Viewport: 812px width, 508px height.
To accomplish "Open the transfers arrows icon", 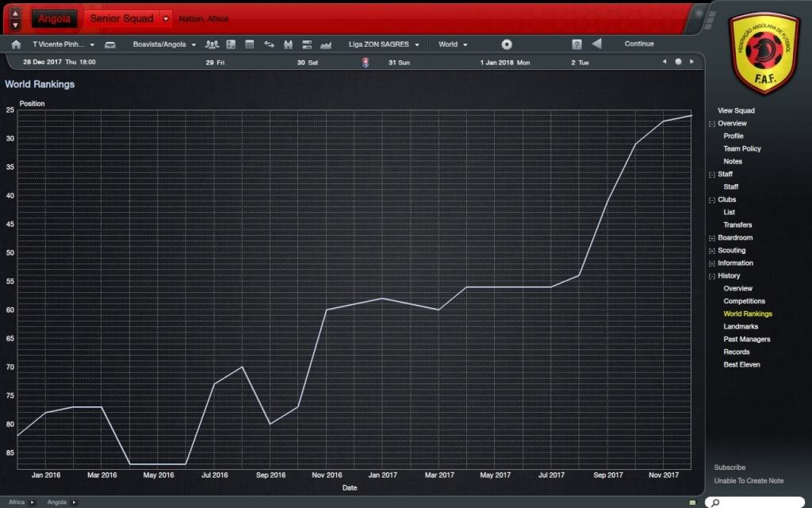I will point(269,44).
